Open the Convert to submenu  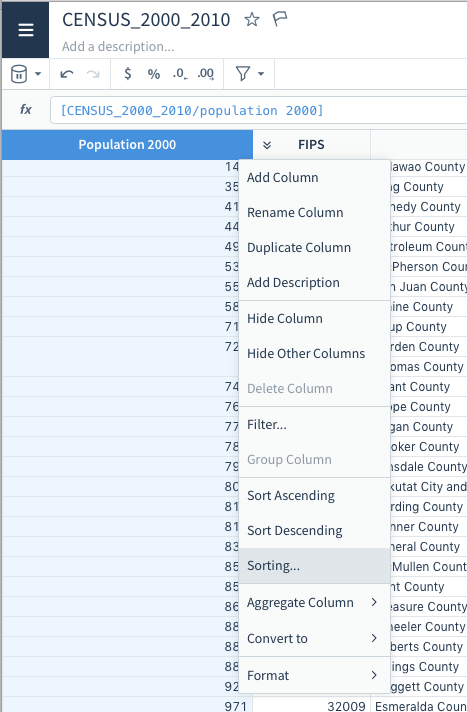point(314,638)
